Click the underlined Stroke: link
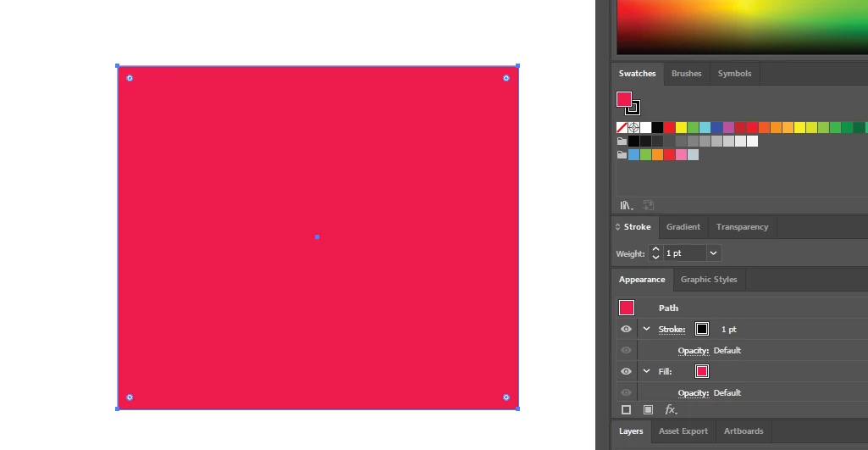Screen dimensions: 868x450 coord(672,329)
